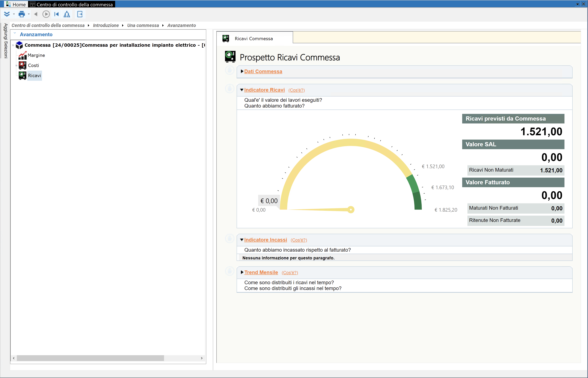588x378 pixels.
Task: Select Margine in the tree
Action: click(36, 55)
